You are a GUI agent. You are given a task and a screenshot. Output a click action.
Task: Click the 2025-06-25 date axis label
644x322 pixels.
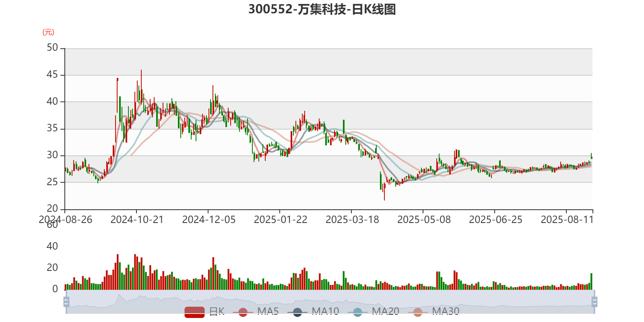(495, 220)
